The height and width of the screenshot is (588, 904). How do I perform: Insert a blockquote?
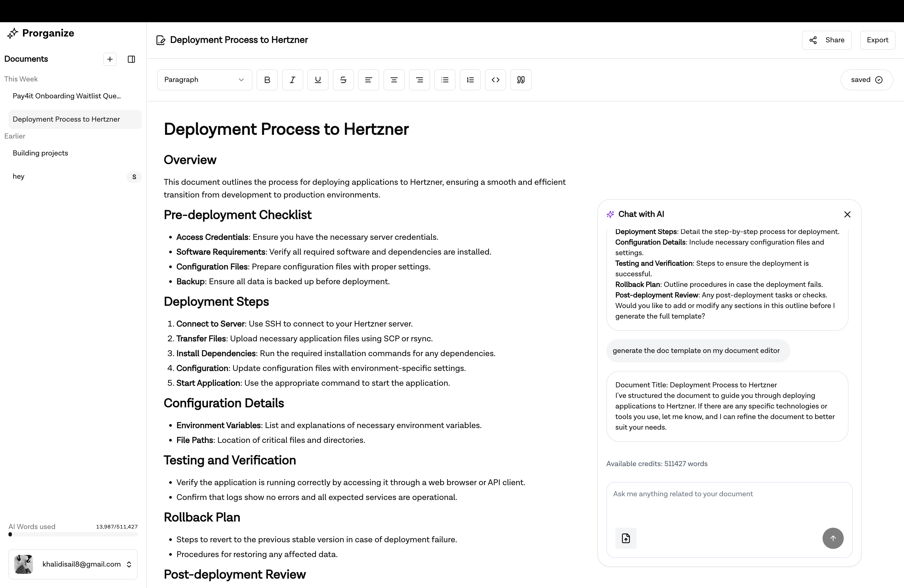(521, 80)
